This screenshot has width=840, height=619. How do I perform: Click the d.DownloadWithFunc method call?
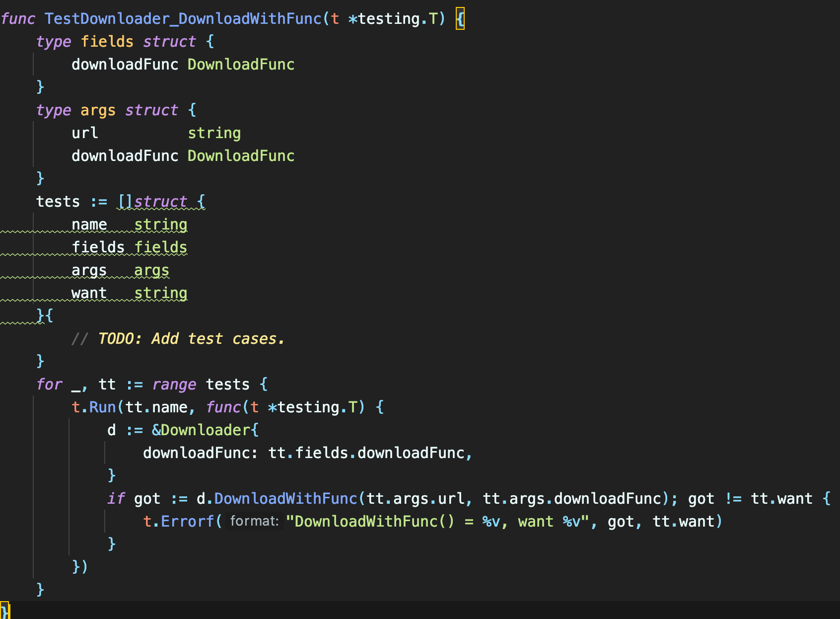click(x=285, y=499)
